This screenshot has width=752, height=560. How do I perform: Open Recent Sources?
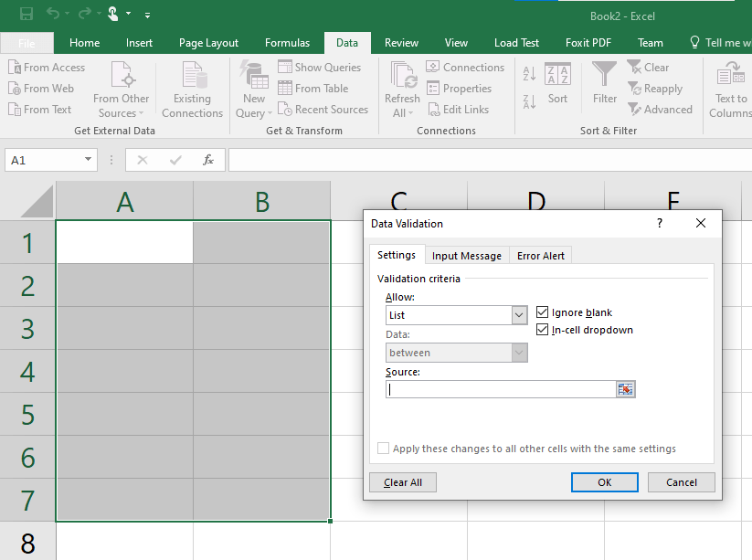(323, 110)
